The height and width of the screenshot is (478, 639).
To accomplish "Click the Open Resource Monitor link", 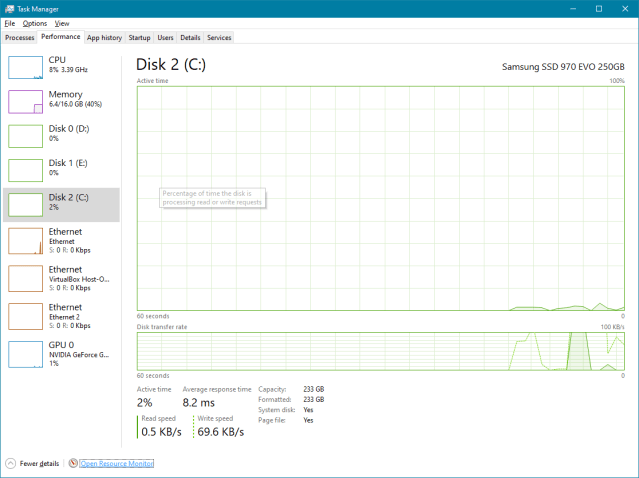I will tap(117, 464).
